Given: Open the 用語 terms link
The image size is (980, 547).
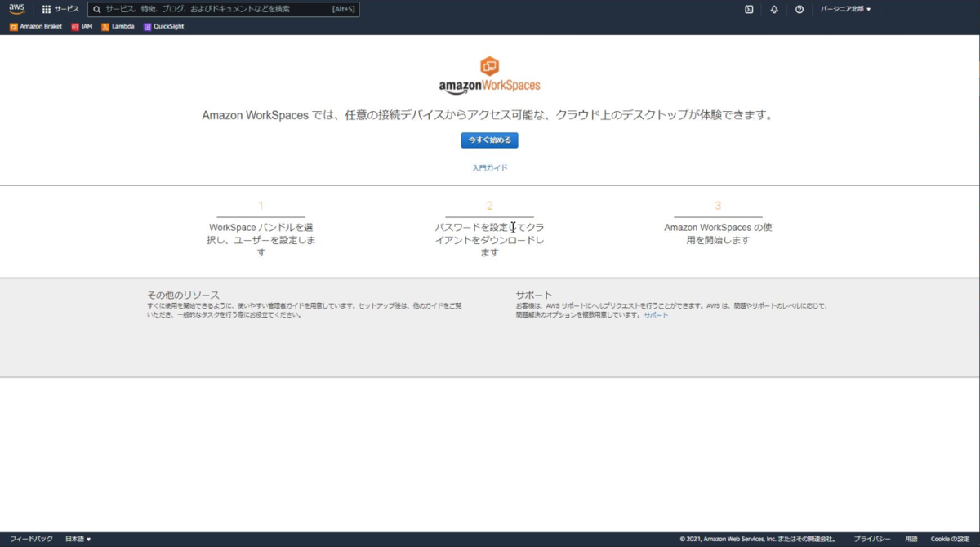Looking at the screenshot, I should tap(911, 539).
